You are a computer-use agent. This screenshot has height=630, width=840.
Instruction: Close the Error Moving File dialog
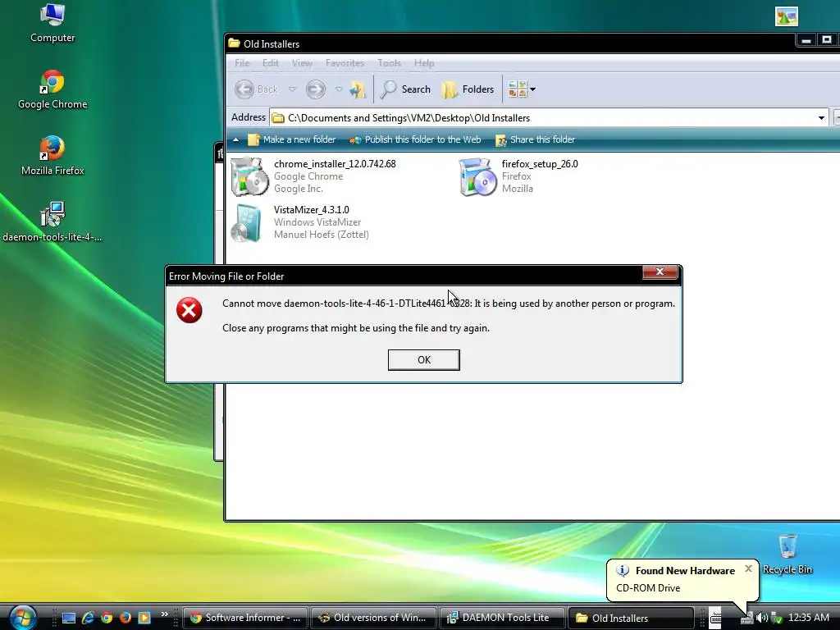tap(660, 272)
